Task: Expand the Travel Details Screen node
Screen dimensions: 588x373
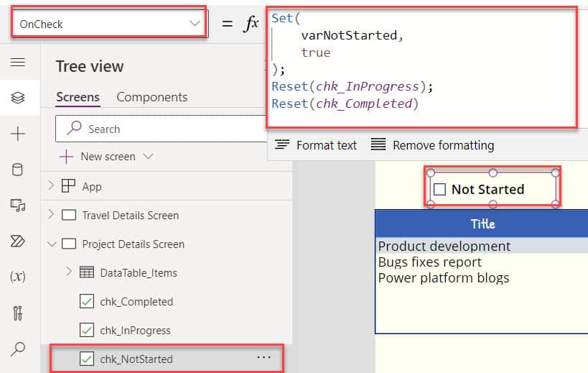Action: [51, 214]
